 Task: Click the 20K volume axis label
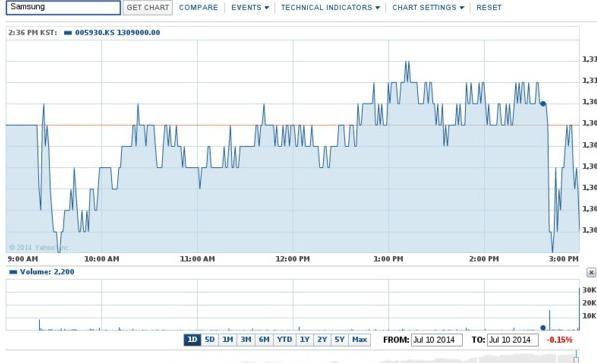(x=589, y=303)
